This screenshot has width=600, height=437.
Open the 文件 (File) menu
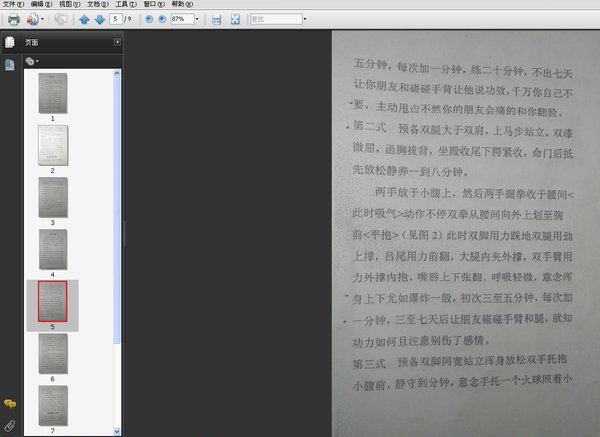[x=10, y=4]
